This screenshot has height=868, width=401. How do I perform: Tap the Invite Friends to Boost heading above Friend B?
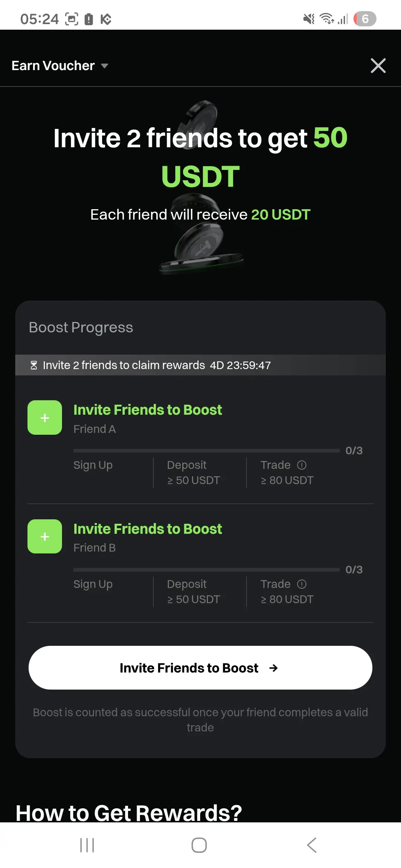[147, 529]
